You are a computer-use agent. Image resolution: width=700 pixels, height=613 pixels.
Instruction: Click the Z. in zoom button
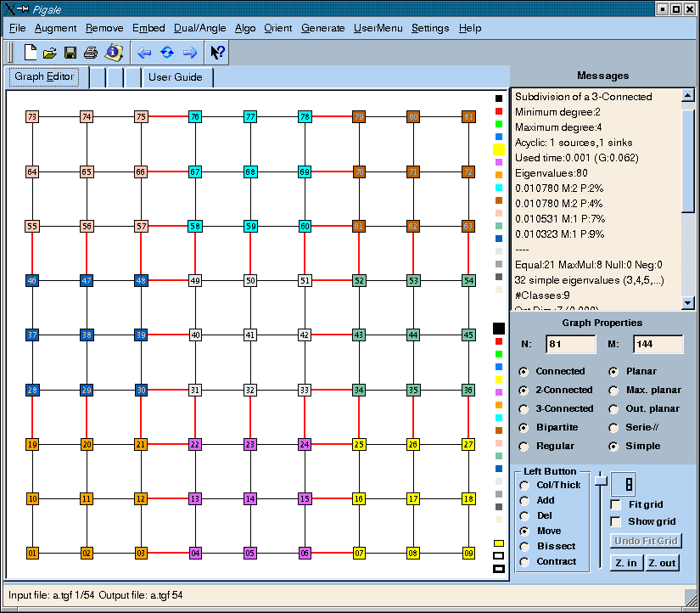point(626,563)
